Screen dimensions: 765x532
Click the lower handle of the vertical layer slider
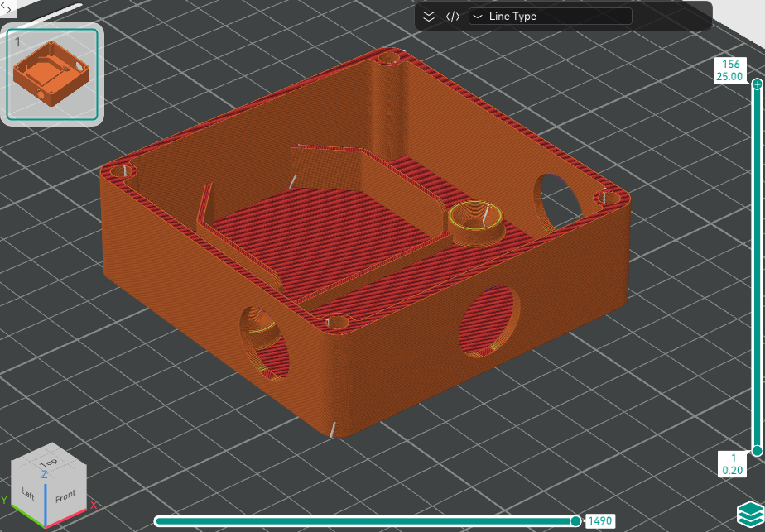pos(757,451)
